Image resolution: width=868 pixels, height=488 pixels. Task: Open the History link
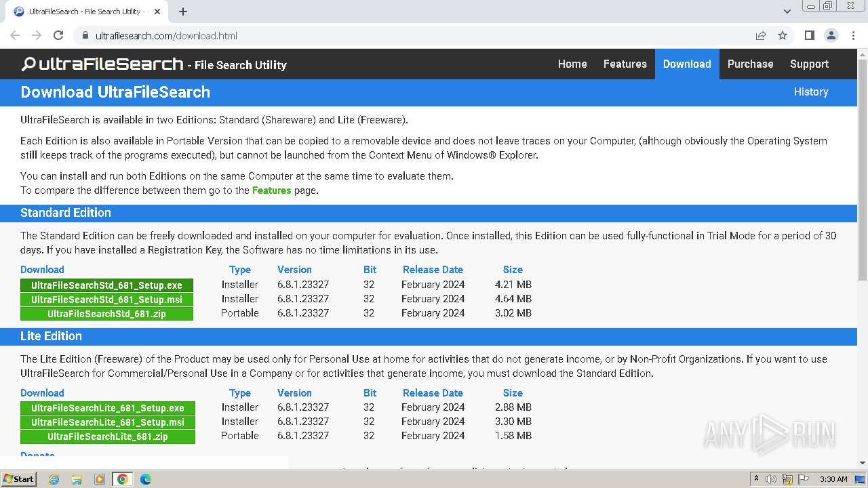tap(811, 91)
